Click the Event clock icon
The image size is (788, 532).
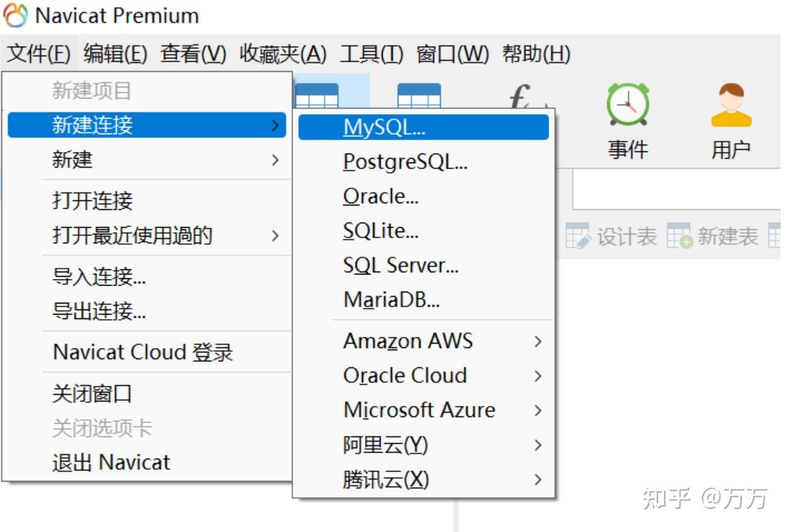coord(628,105)
